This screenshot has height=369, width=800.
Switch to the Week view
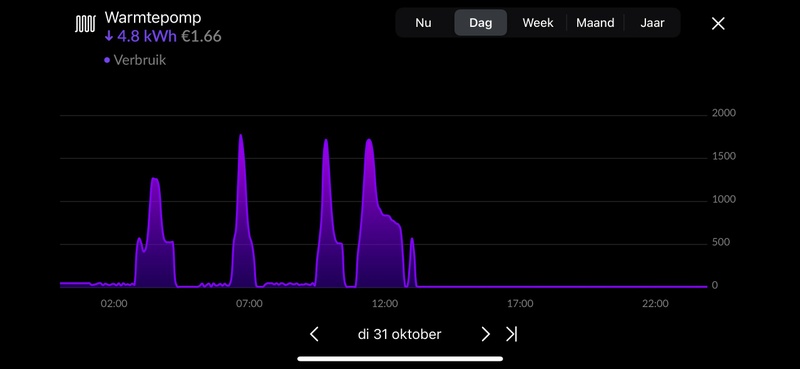coord(538,23)
